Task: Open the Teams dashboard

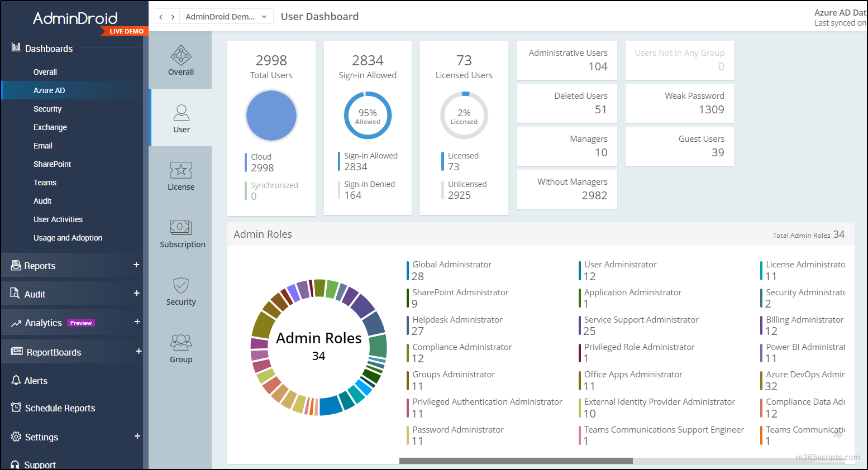Action: tap(45, 182)
